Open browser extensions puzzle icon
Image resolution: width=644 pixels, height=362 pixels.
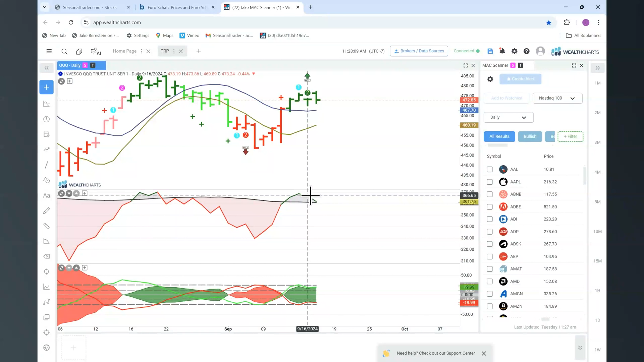[567, 22]
